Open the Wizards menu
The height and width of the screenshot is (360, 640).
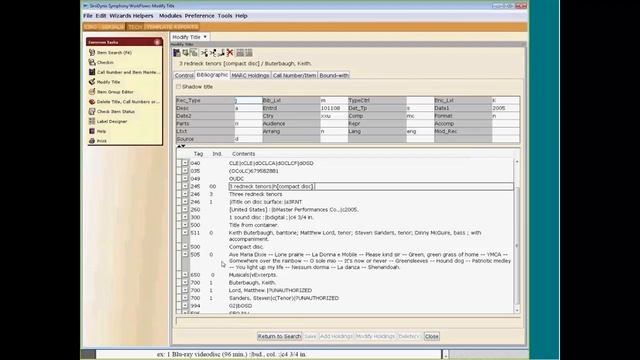pos(119,16)
